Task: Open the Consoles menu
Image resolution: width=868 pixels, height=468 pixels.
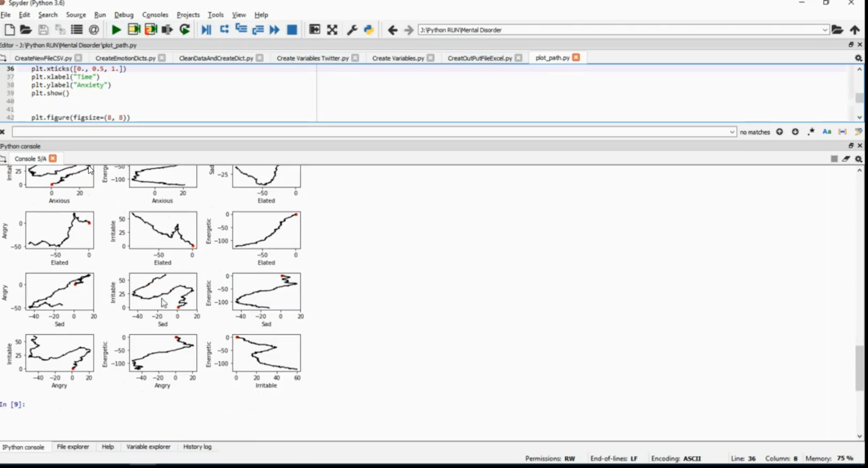Action: [x=155, y=14]
